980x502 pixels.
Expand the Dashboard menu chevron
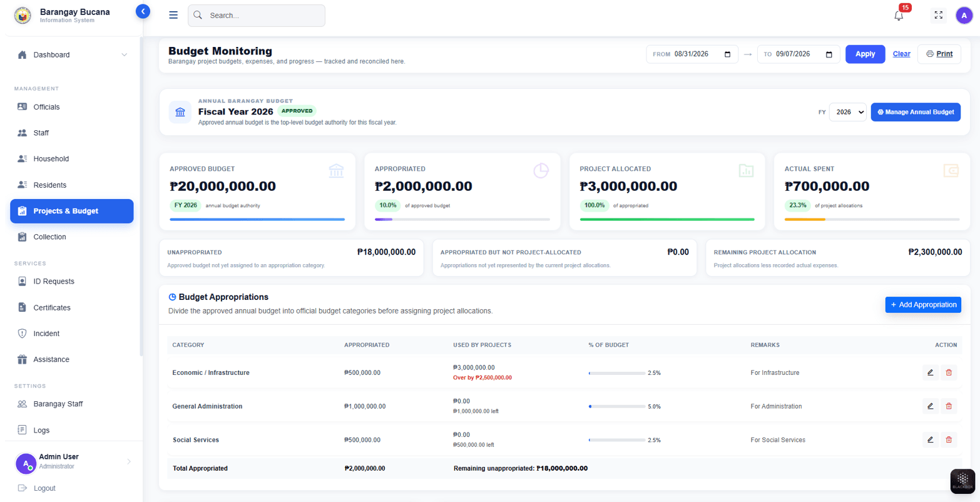click(x=124, y=55)
